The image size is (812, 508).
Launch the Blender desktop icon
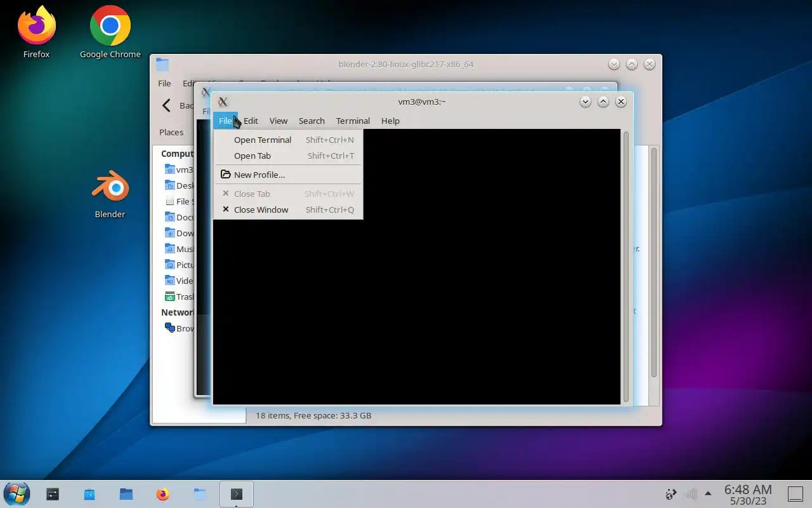[110, 194]
